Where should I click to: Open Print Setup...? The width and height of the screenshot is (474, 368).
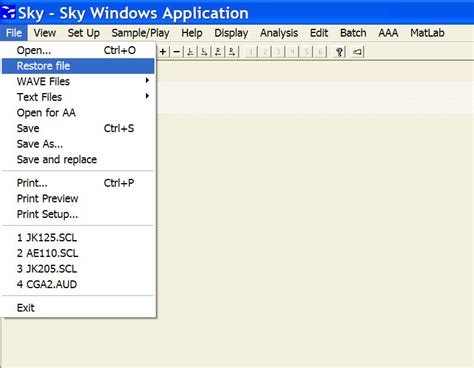click(78, 214)
